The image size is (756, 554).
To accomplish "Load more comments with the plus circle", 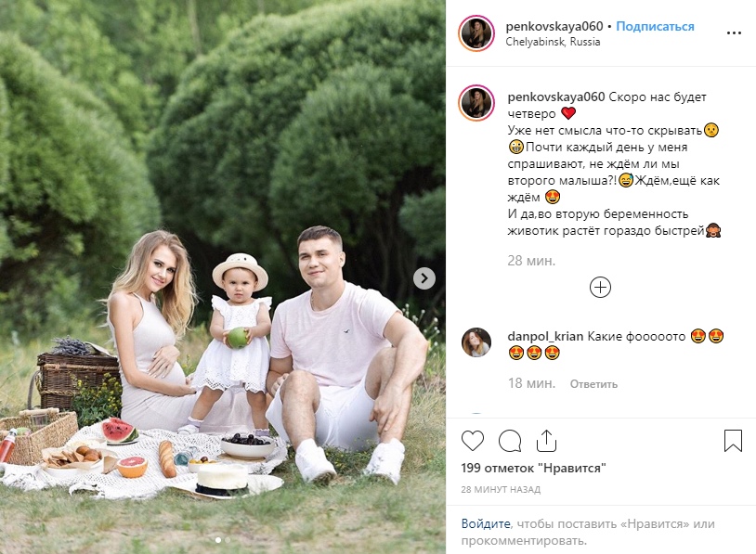I will coord(600,288).
